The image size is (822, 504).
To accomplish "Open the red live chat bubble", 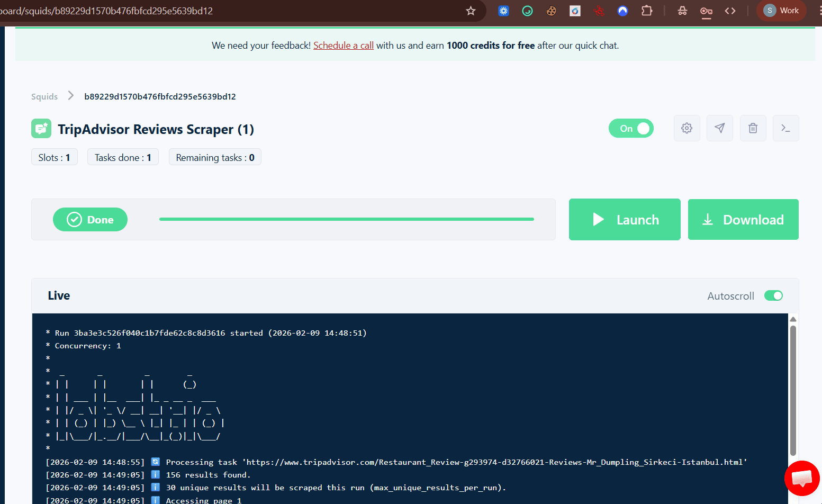I will (x=802, y=478).
